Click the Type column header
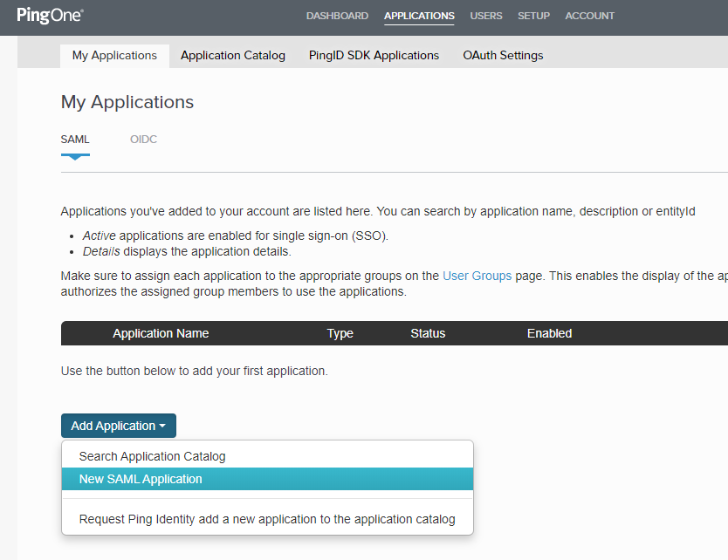The height and width of the screenshot is (560, 728). coord(340,333)
